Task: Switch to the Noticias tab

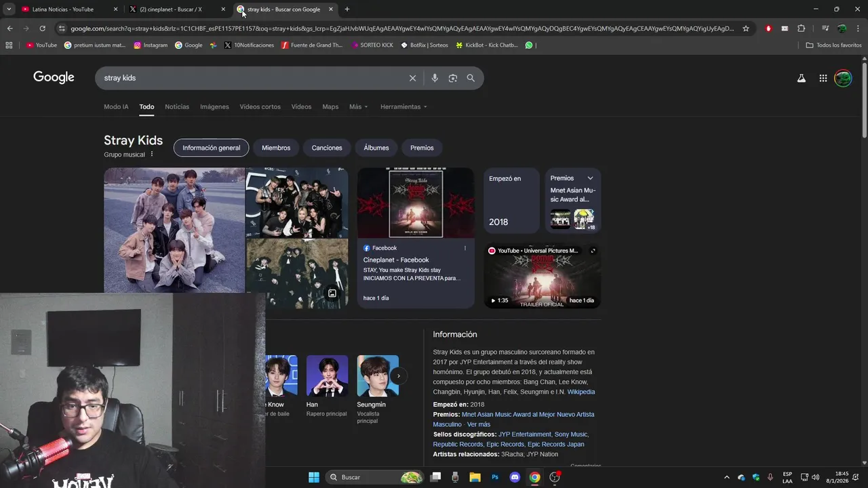Action: pos(177,106)
